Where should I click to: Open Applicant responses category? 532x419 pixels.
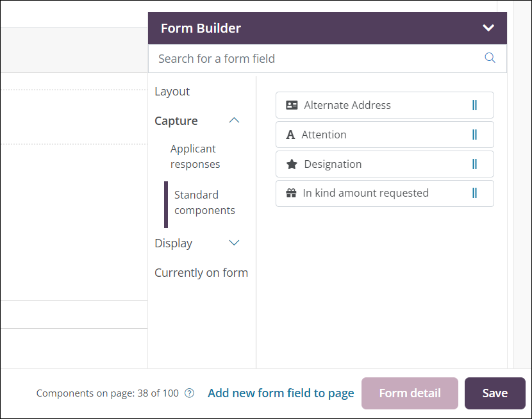click(x=195, y=156)
